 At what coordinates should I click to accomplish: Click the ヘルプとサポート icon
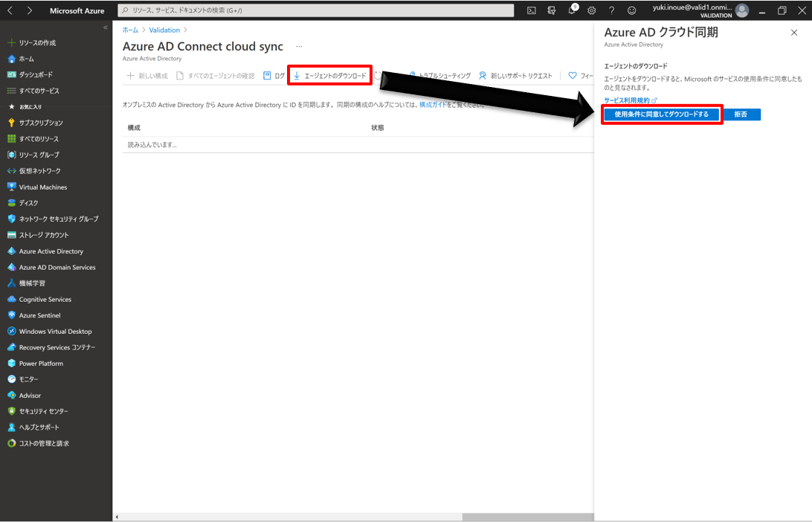pyautogui.click(x=11, y=428)
